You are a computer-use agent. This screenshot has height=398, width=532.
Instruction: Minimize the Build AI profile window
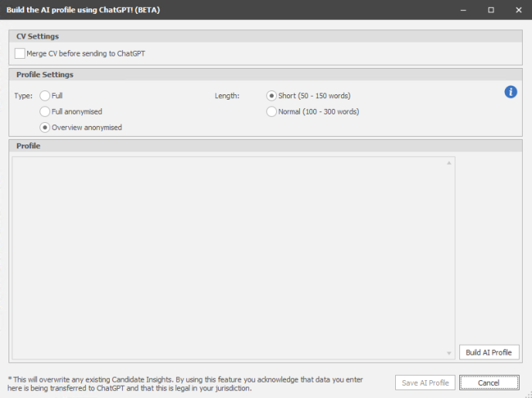click(463, 9)
